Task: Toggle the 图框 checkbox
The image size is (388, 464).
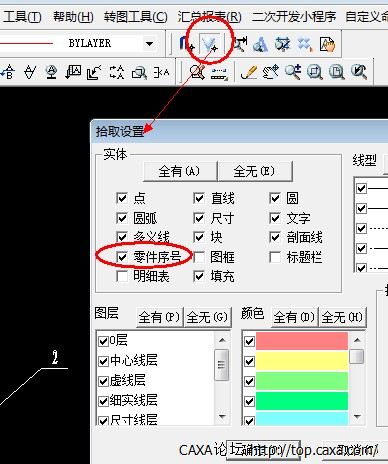Action: (x=199, y=257)
